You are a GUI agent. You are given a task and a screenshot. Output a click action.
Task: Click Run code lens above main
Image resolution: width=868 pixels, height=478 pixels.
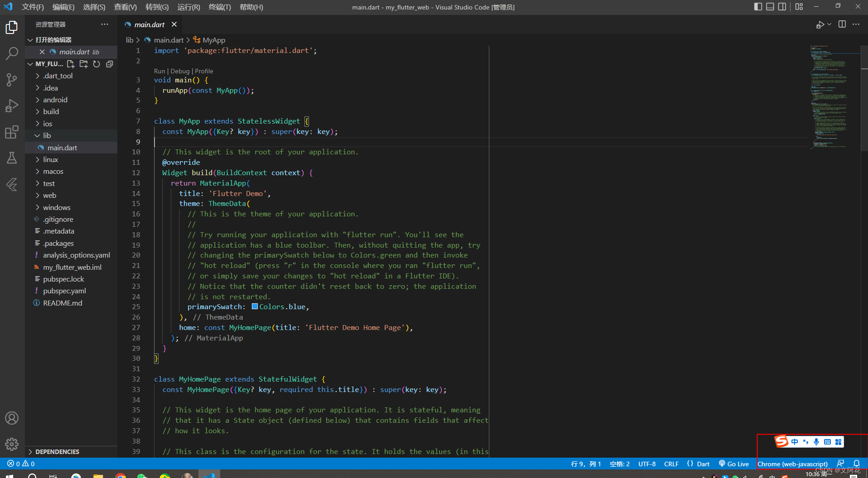point(159,71)
